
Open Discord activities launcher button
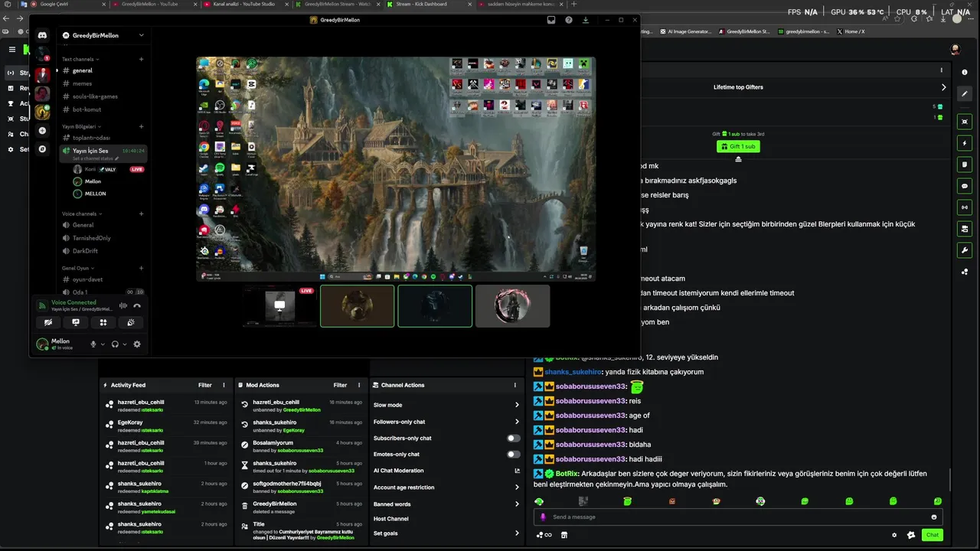(x=103, y=322)
